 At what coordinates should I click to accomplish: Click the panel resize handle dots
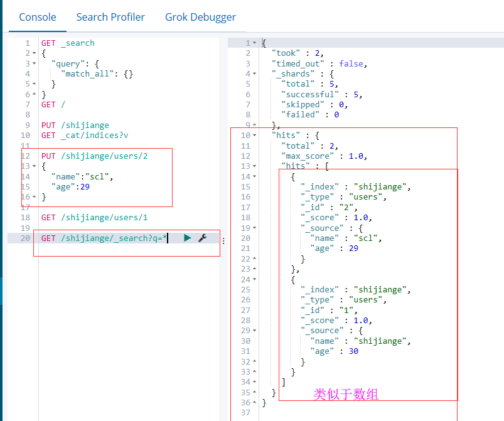click(x=223, y=241)
